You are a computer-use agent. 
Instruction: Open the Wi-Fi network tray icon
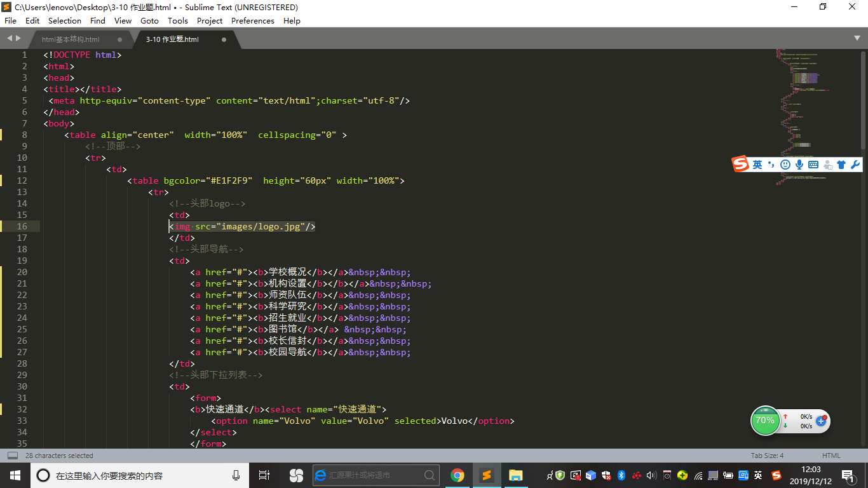pos(698,475)
